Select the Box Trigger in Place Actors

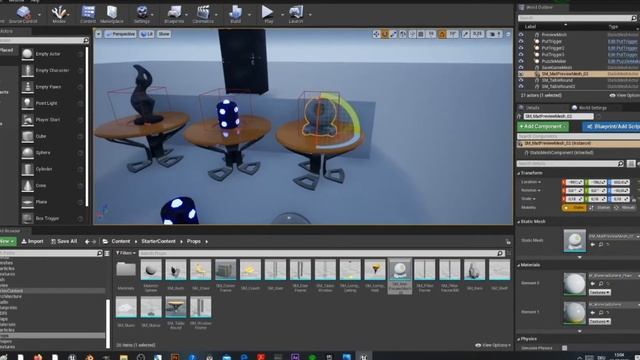coord(27,218)
